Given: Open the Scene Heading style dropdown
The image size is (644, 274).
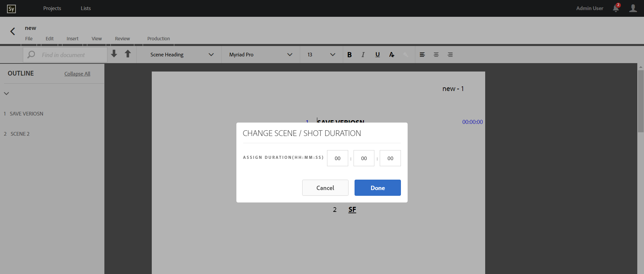Looking at the screenshot, I should (x=182, y=55).
